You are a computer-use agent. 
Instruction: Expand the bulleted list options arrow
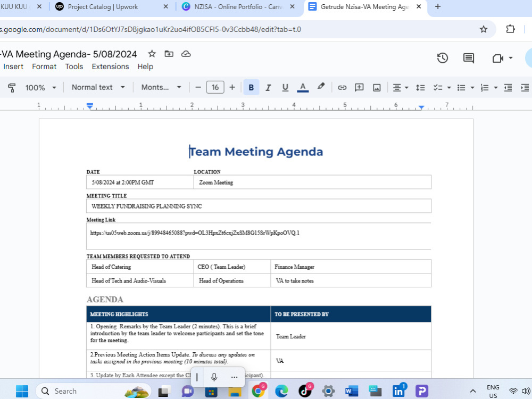click(x=472, y=88)
